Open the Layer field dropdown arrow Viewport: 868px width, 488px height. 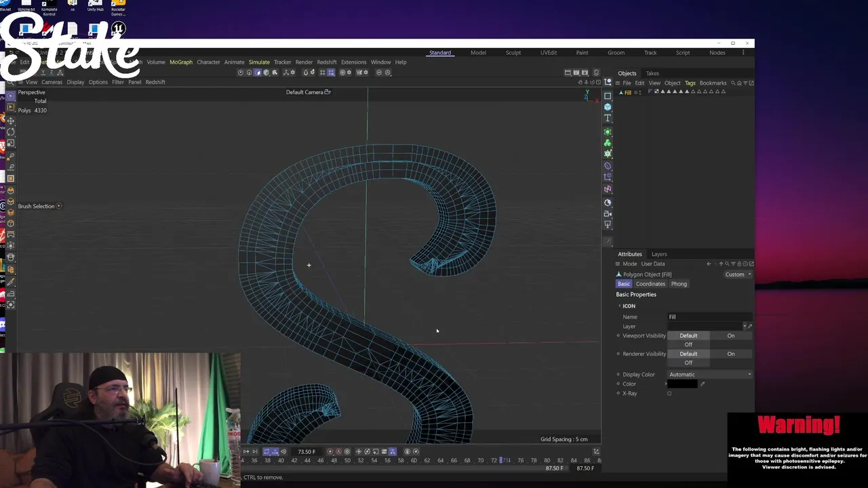coord(745,326)
